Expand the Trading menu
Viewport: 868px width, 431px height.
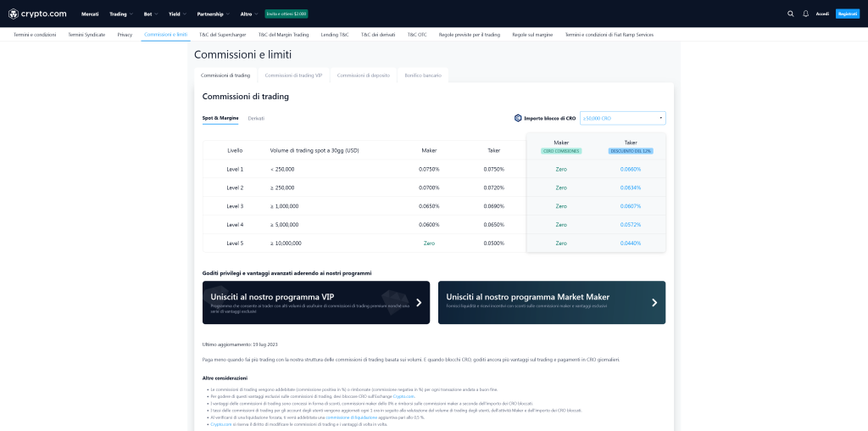(120, 14)
